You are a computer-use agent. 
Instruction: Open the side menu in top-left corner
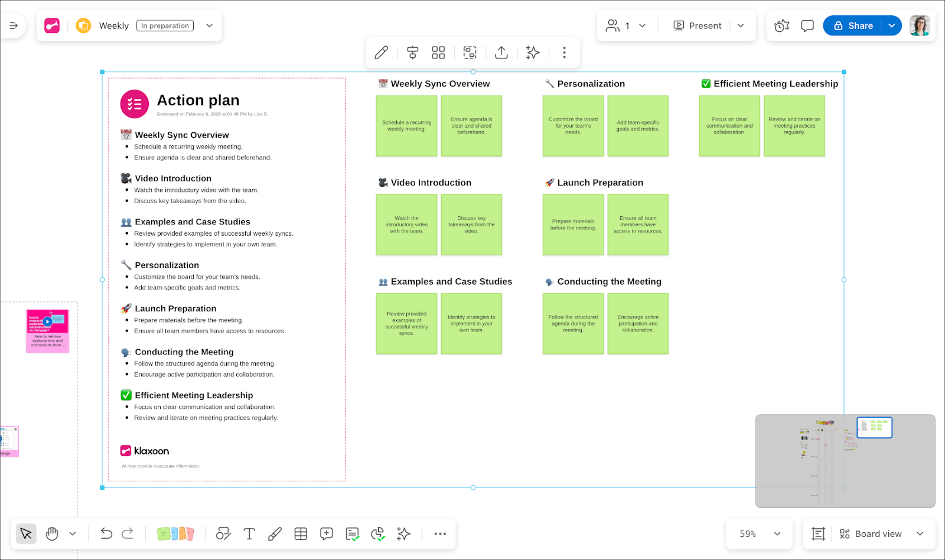click(x=14, y=26)
